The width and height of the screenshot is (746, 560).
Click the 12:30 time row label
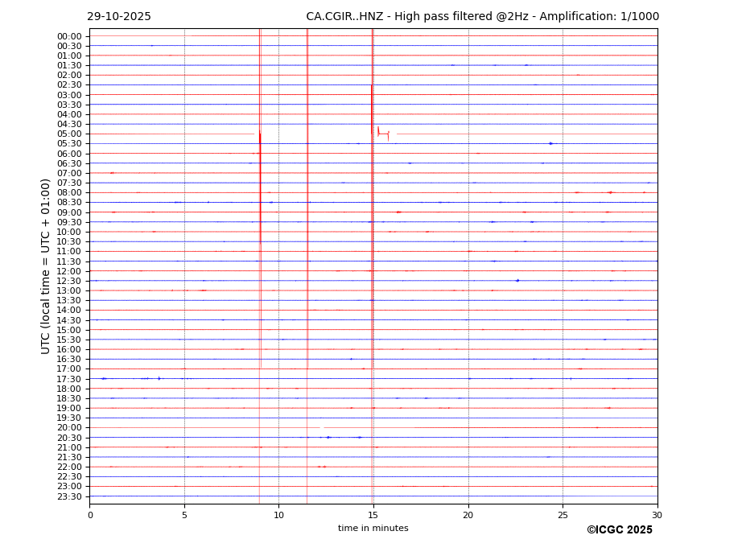point(69,281)
